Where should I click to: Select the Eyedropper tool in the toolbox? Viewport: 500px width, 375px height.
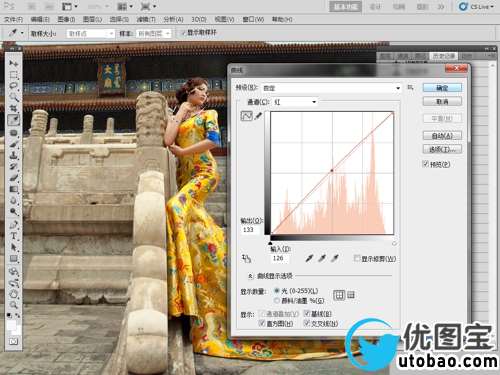coord(14,120)
